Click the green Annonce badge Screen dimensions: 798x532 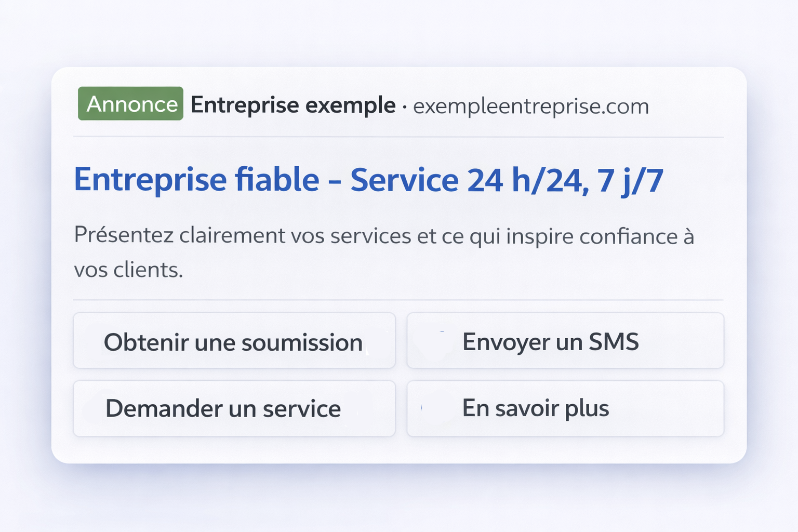[130, 104]
